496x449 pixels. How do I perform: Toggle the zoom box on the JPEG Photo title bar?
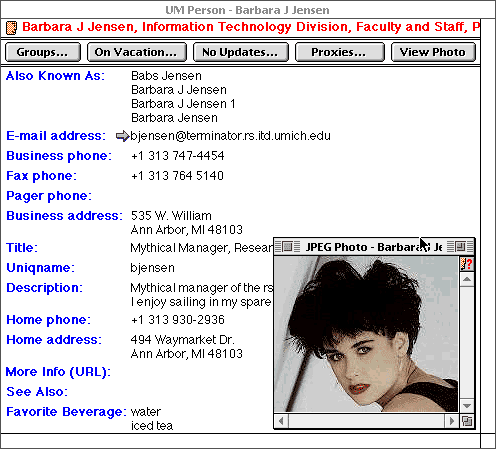click(460, 247)
